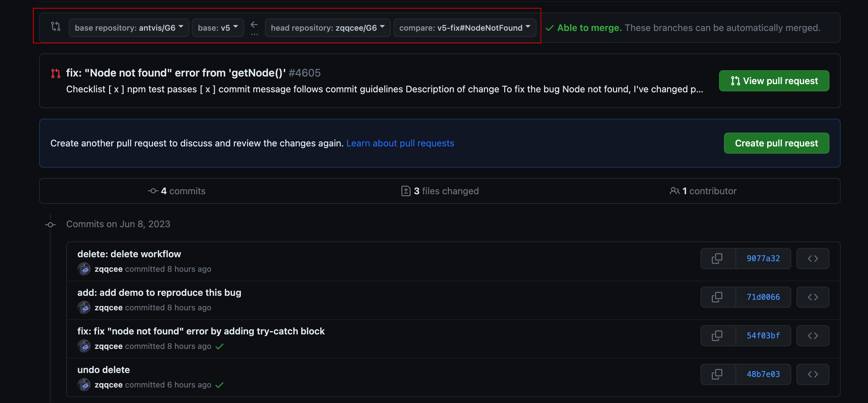Click the View pull request button
Image resolution: width=868 pixels, height=403 pixels.
774,81
